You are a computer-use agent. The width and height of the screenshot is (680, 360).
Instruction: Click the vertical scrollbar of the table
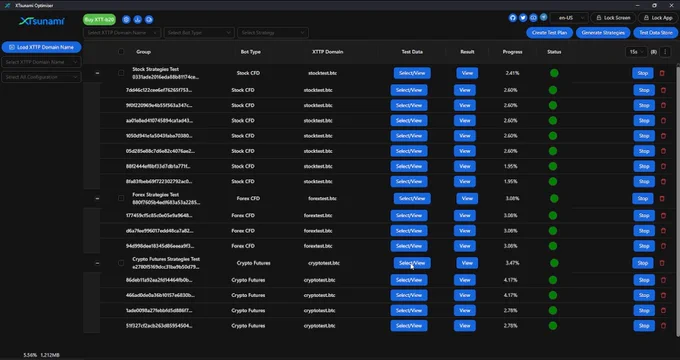pyautogui.click(x=678, y=200)
